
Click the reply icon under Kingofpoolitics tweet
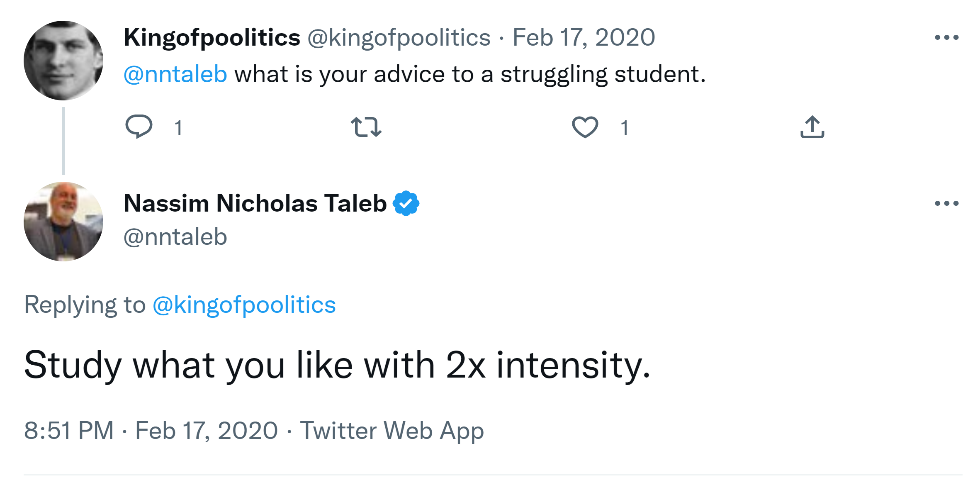(139, 127)
